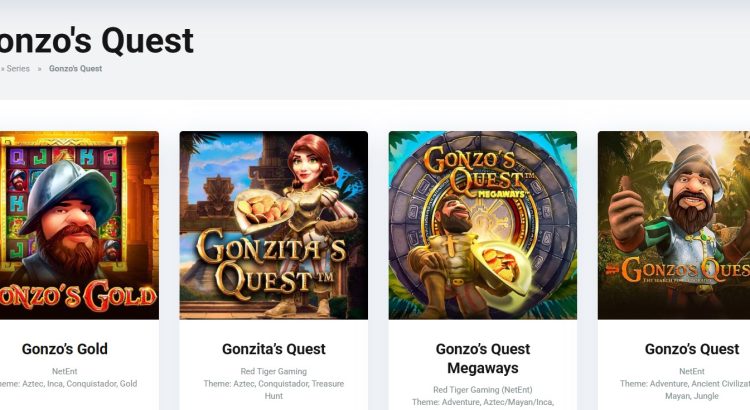Select NetEnt provider under Gonzo's Quest card
This screenshot has width=750, height=410.
click(x=692, y=371)
